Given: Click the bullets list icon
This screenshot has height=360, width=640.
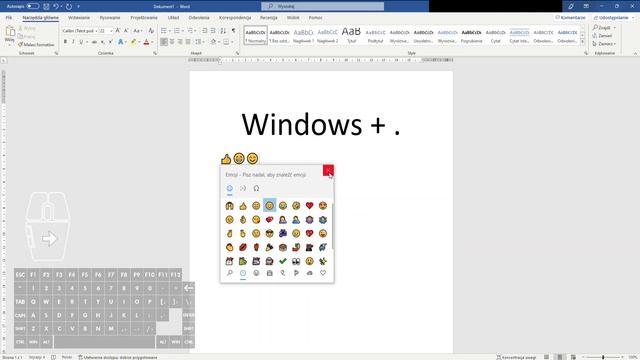Looking at the screenshot, I should pyautogui.click(x=164, y=31).
